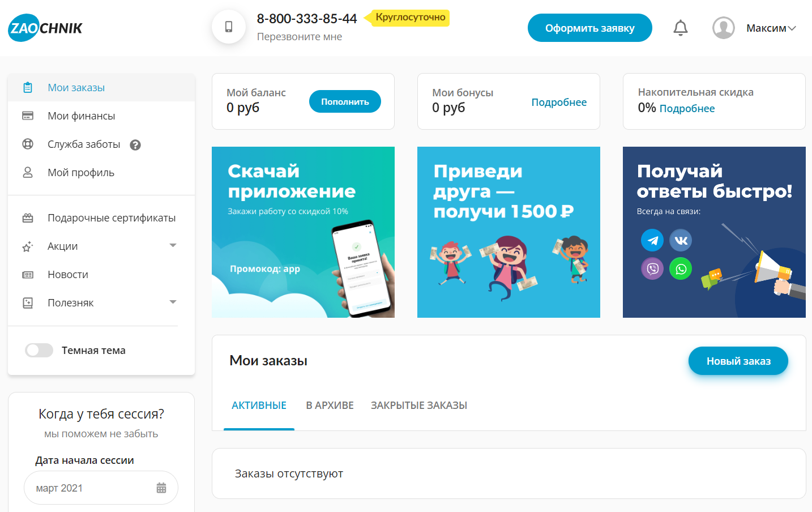Click the Новый заказ button
The width and height of the screenshot is (812, 512).
point(738,361)
